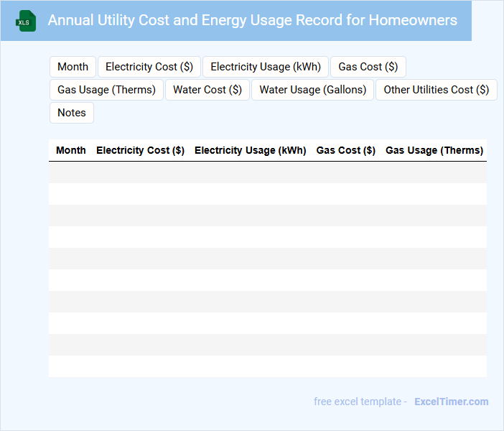
Task: Click the page title about Annual Utility Cost
Action: coord(252,20)
